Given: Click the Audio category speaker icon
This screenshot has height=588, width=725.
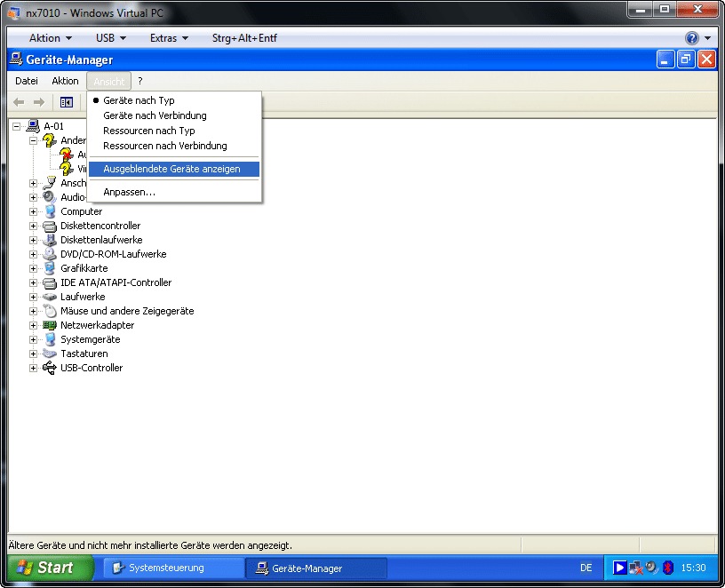Looking at the screenshot, I should pyautogui.click(x=50, y=197).
